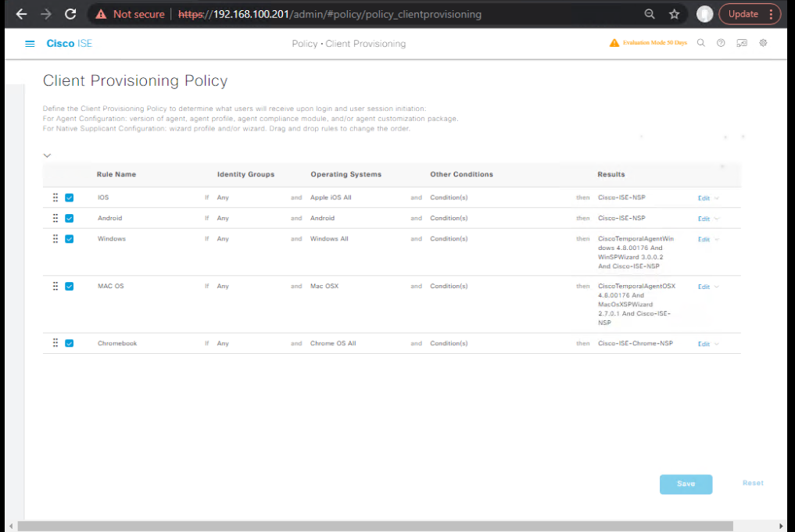The width and height of the screenshot is (795, 532).
Task: Select the Windows All operating system cell
Action: pyautogui.click(x=330, y=238)
